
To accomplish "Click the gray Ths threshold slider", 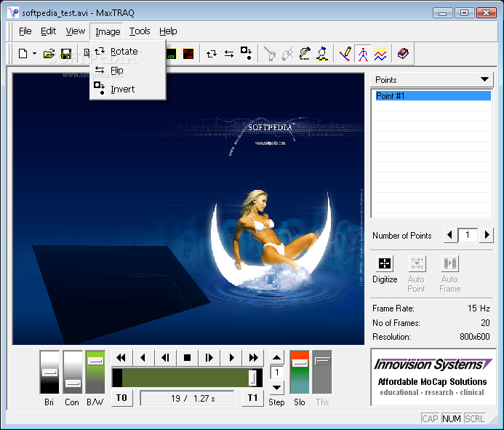I will tap(322, 372).
